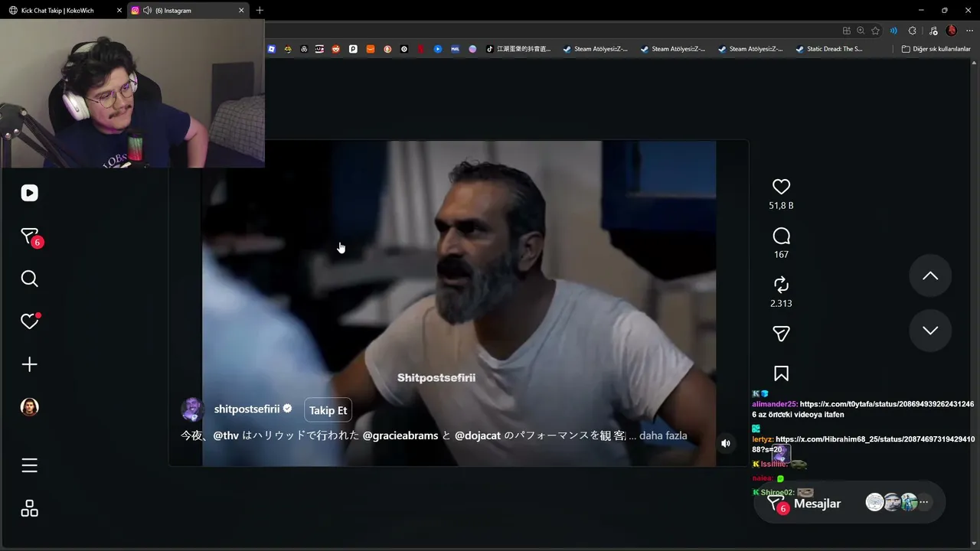Open the Instagram search icon
The height and width of the screenshot is (551, 980).
(29, 279)
